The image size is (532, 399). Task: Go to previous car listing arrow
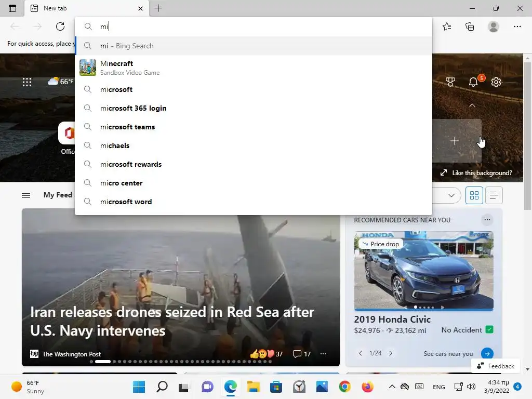361,353
